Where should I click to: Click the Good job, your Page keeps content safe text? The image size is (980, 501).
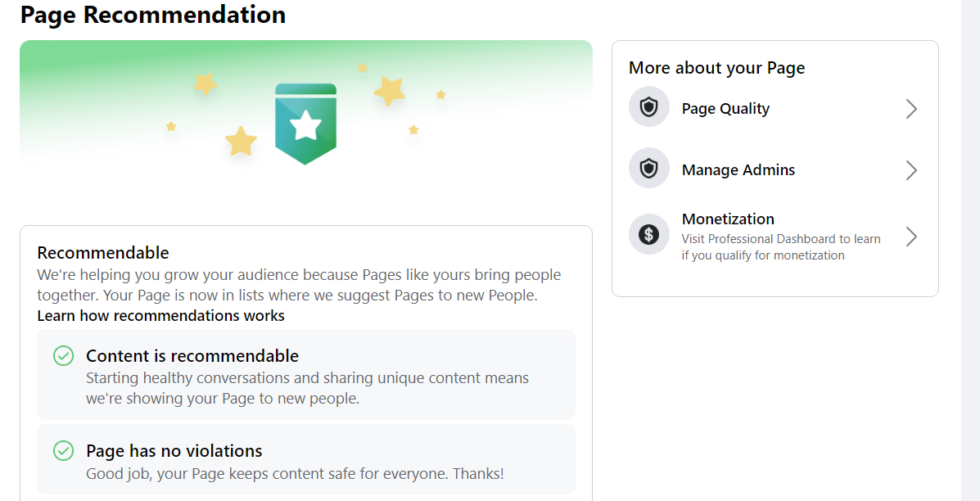point(295,473)
